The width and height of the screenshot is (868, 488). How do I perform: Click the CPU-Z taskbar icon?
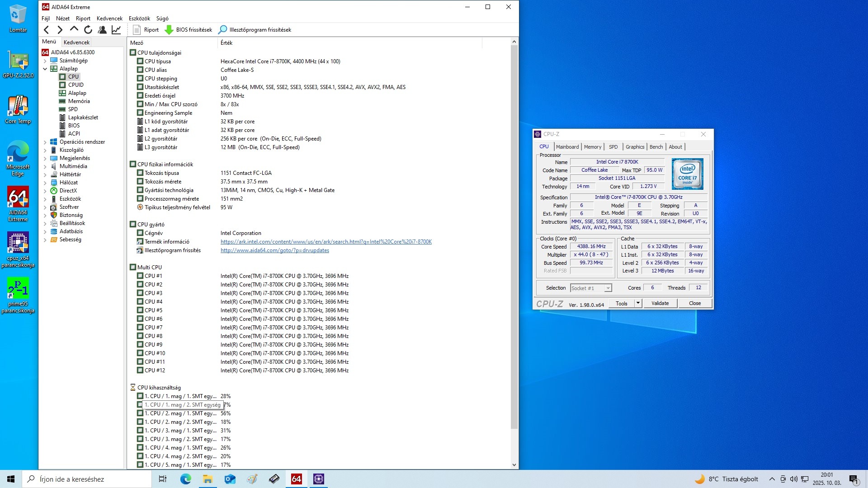point(319,479)
